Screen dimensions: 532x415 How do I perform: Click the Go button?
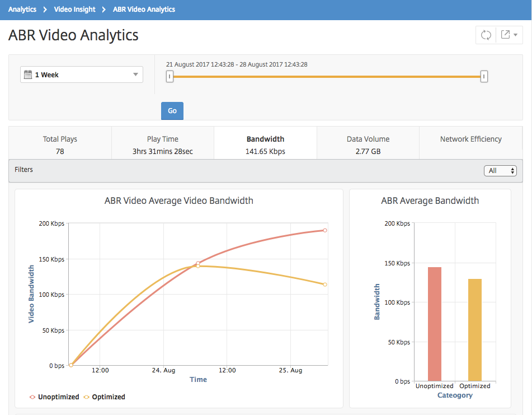click(172, 111)
